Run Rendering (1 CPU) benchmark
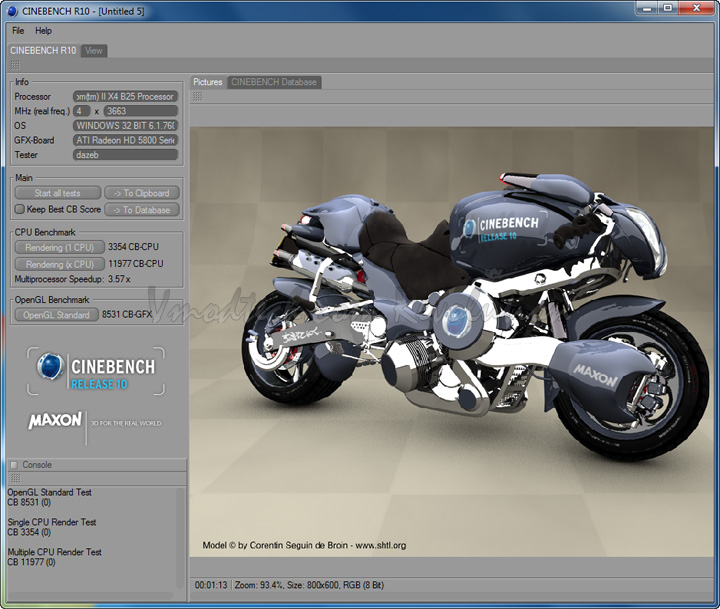The height and width of the screenshot is (609, 720). pyautogui.click(x=60, y=248)
